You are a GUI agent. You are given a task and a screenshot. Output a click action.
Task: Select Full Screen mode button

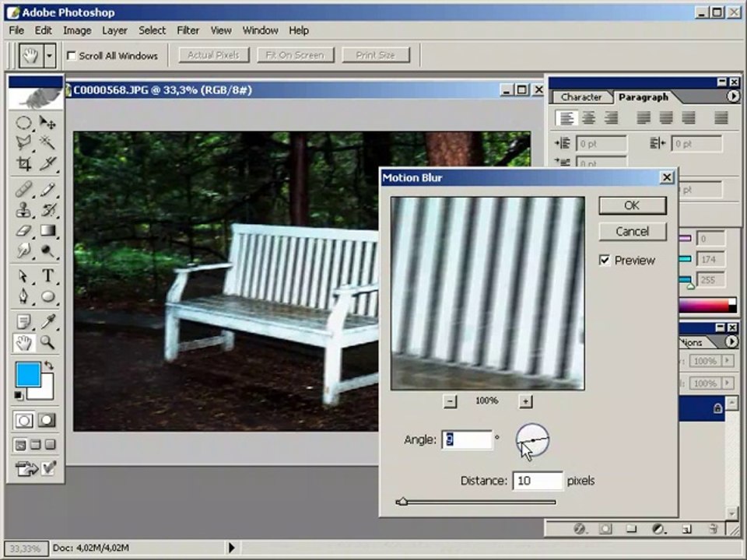(x=50, y=445)
